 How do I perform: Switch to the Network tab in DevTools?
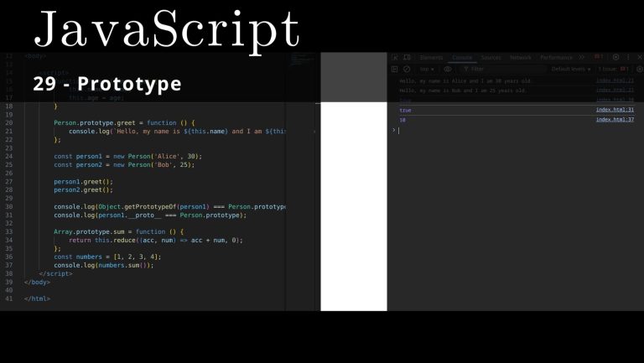pos(521,58)
